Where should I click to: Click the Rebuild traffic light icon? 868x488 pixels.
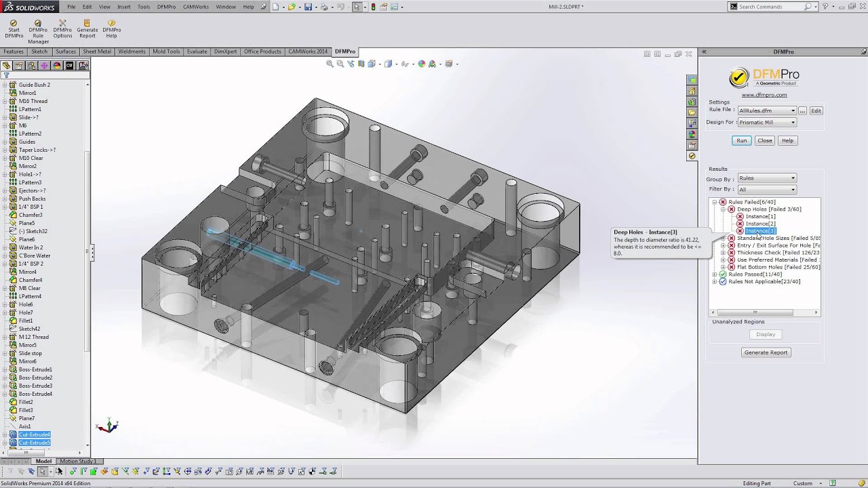pyautogui.click(x=373, y=7)
